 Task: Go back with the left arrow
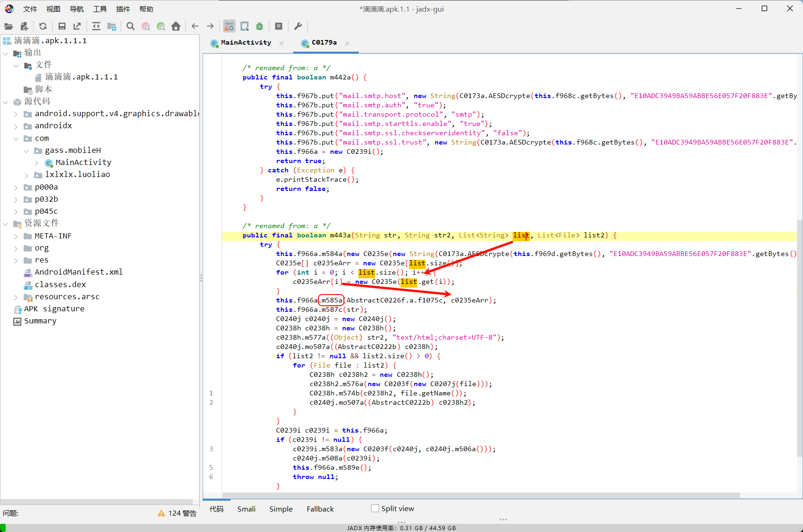(x=195, y=26)
